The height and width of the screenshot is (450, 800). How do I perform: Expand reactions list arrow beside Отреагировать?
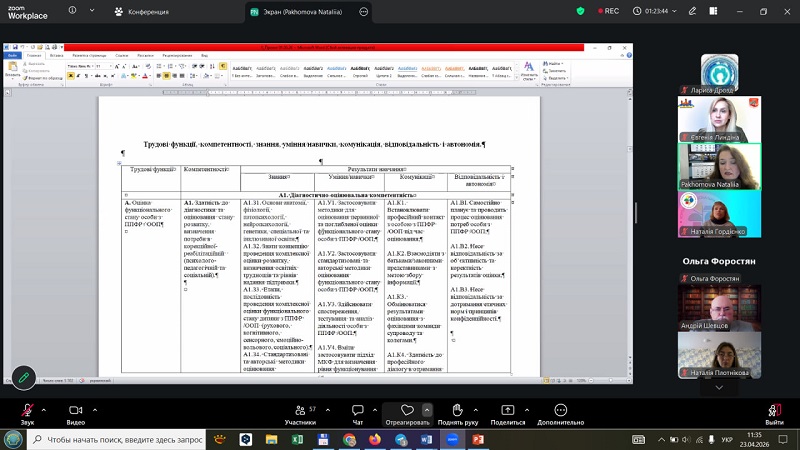[427, 410]
